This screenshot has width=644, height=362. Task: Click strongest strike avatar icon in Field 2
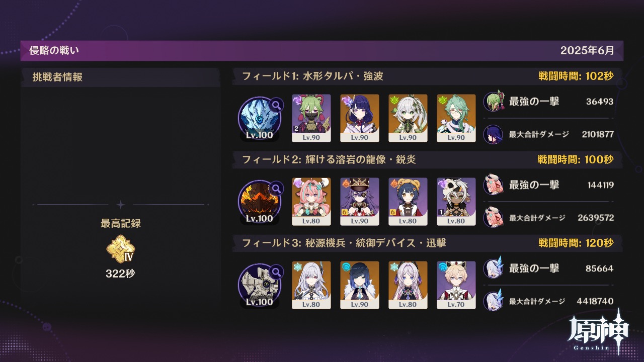(x=493, y=185)
